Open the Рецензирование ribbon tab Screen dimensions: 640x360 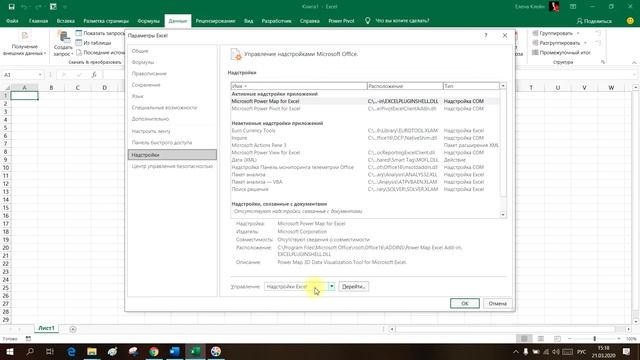(215, 21)
